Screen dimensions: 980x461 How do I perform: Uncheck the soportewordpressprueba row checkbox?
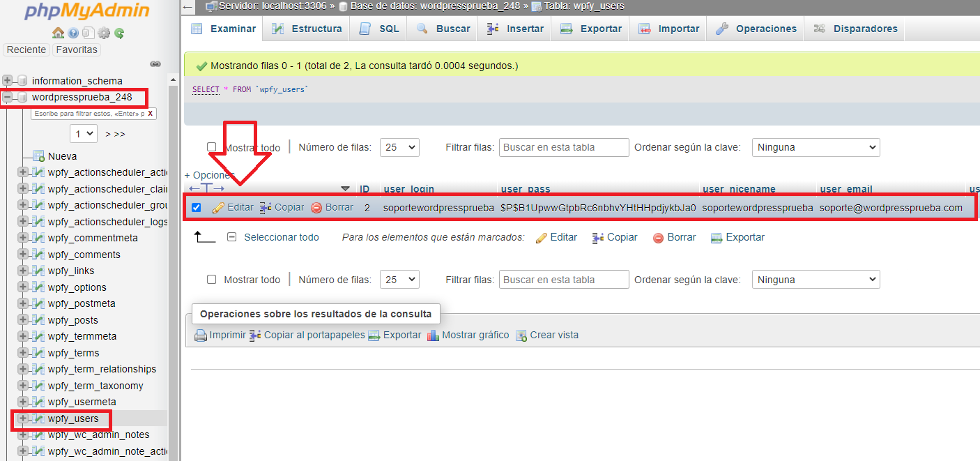click(x=197, y=208)
